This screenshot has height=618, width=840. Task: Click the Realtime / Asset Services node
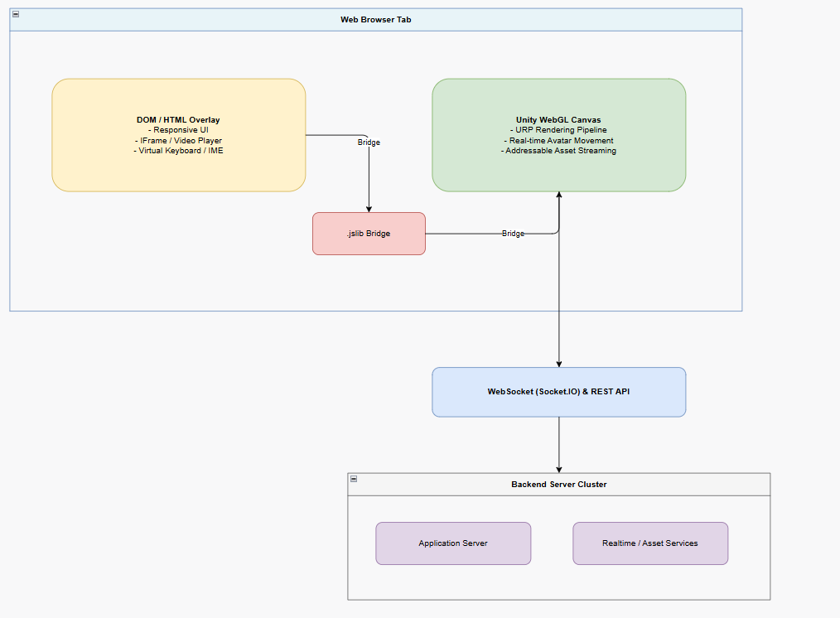click(x=650, y=543)
